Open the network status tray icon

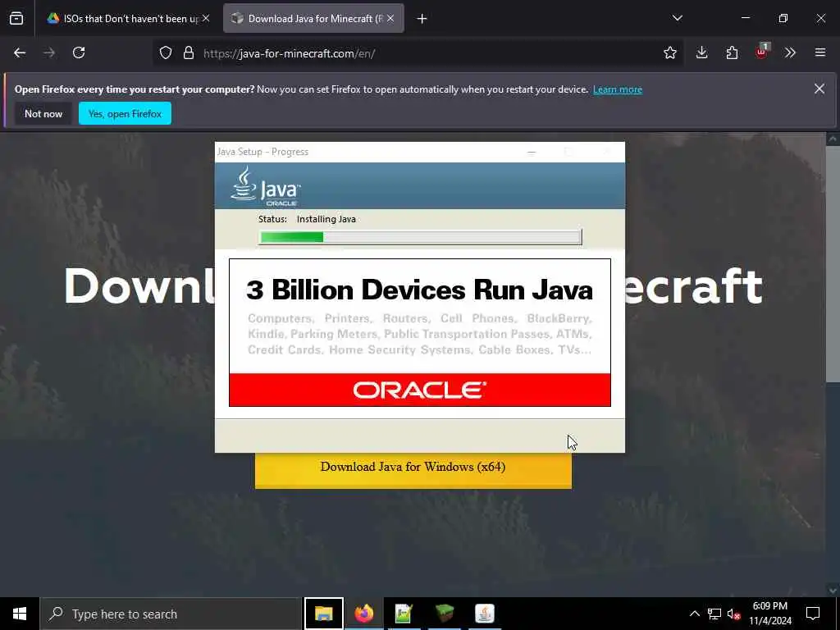pyautogui.click(x=714, y=614)
